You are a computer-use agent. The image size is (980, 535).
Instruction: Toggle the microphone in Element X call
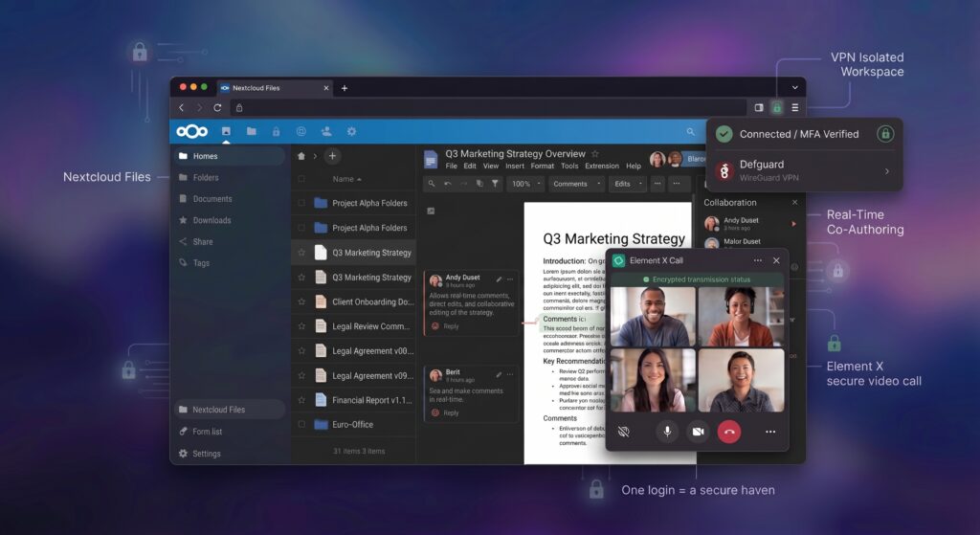tap(667, 432)
